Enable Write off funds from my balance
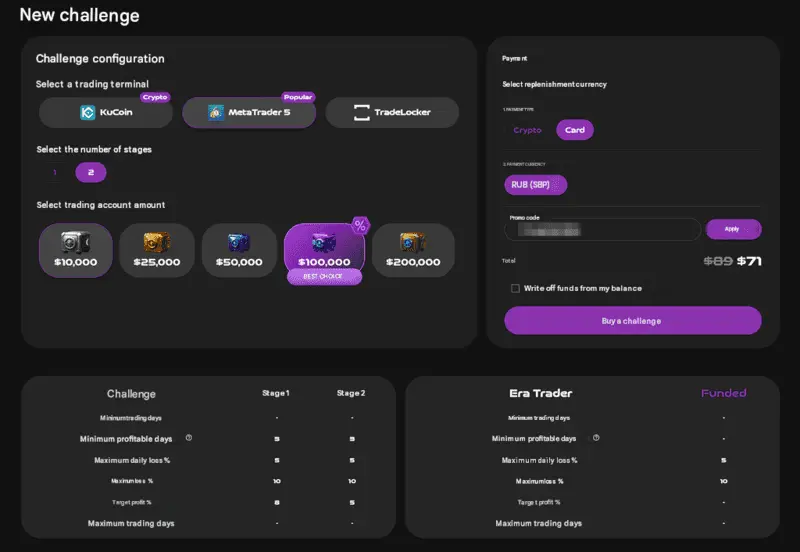The height and width of the screenshot is (552, 800). [x=515, y=288]
